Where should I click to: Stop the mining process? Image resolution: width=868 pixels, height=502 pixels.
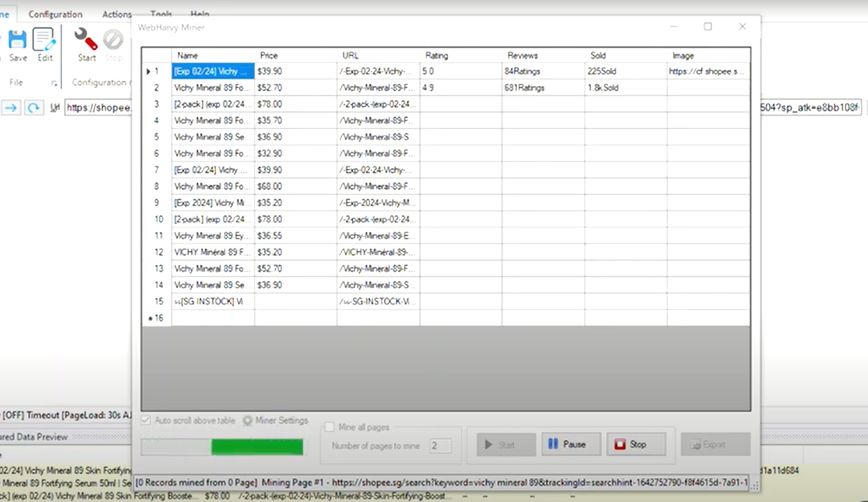pos(636,444)
